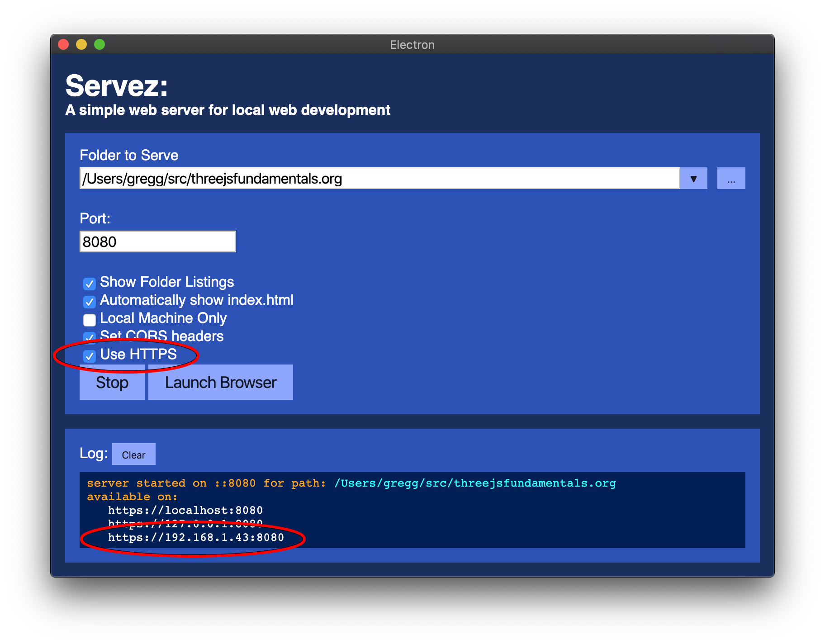The height and width of the screenshot is (644, 825).
Task: Toggle the Set CORS headers checkbox
Action: click(x=90, y=337)
